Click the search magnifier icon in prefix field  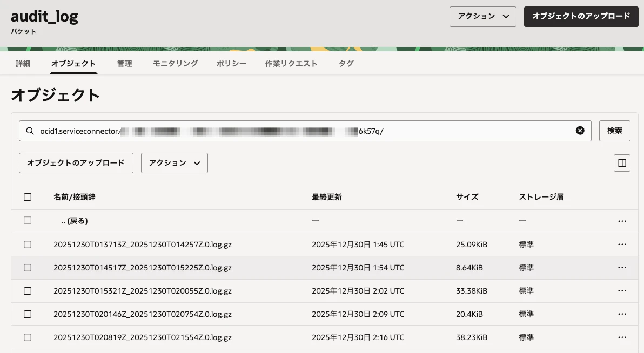click(x=30, y=131)
